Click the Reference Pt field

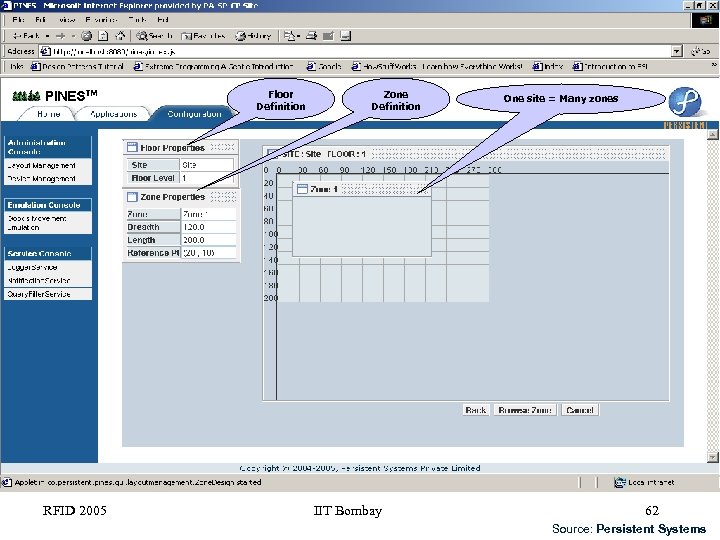[x=208, y=253]
